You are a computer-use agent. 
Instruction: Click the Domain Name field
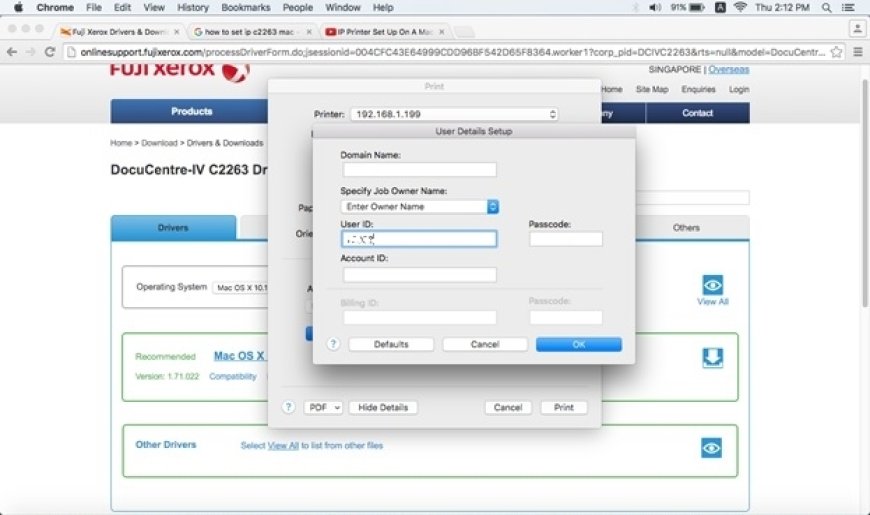click(419, 169)
